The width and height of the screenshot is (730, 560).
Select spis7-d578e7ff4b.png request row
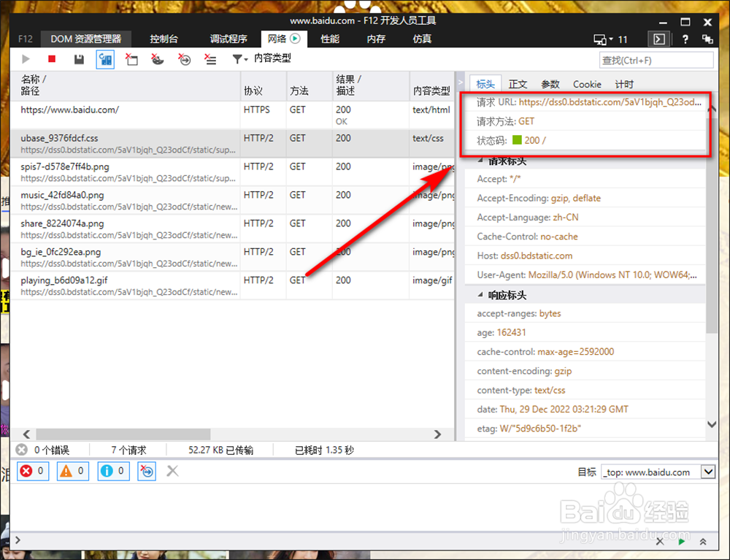(232, 172)
